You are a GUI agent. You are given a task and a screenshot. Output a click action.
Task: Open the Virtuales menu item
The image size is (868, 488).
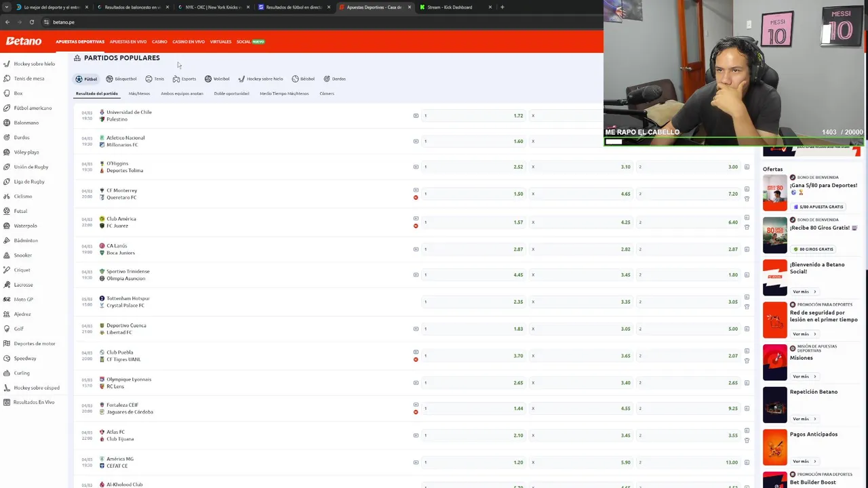pyautogui.click(x=220, y=42)
